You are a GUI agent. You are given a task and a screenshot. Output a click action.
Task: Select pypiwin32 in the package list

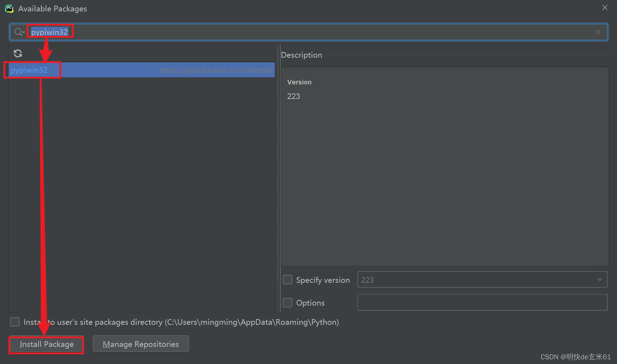tap(142, 70)
